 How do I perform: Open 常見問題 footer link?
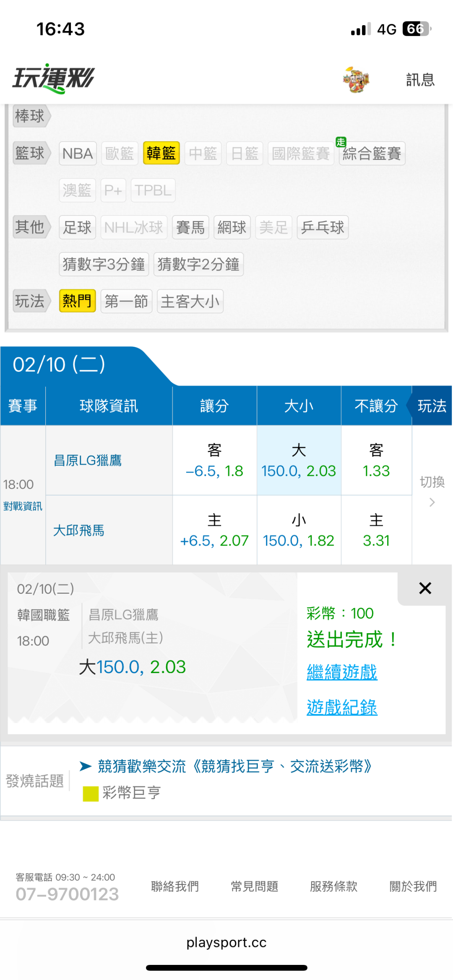(x=255, y=886)
